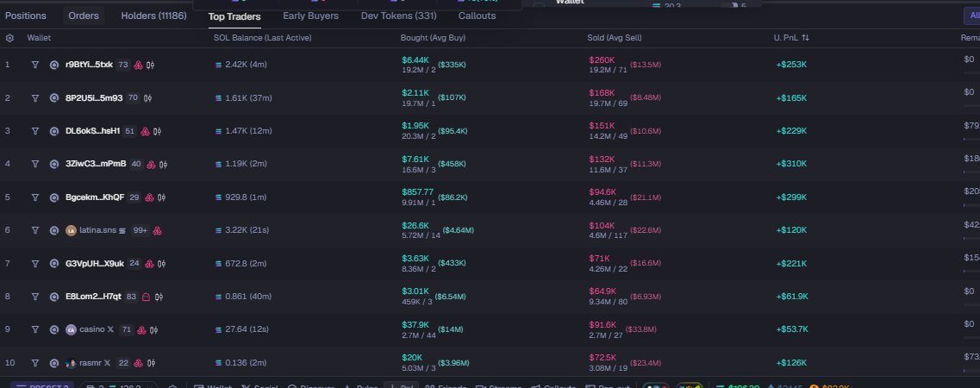
Task: Click the $857.77 bought amount
Action: pos(417,191)
